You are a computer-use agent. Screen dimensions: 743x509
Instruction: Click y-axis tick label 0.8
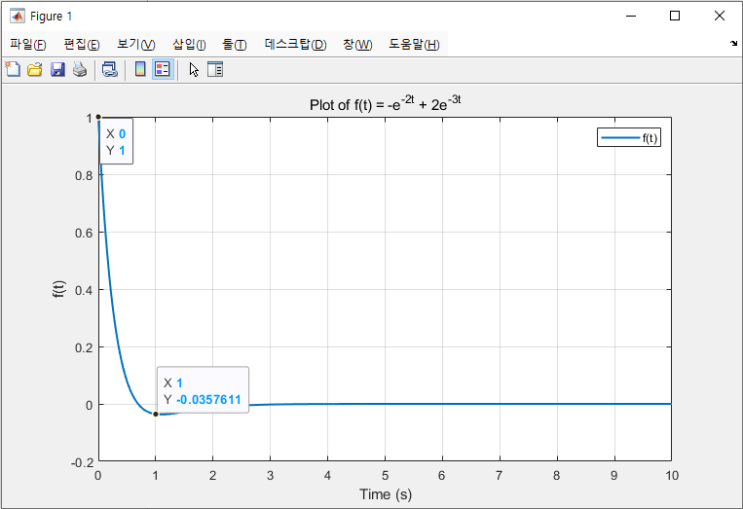[84, 176]
